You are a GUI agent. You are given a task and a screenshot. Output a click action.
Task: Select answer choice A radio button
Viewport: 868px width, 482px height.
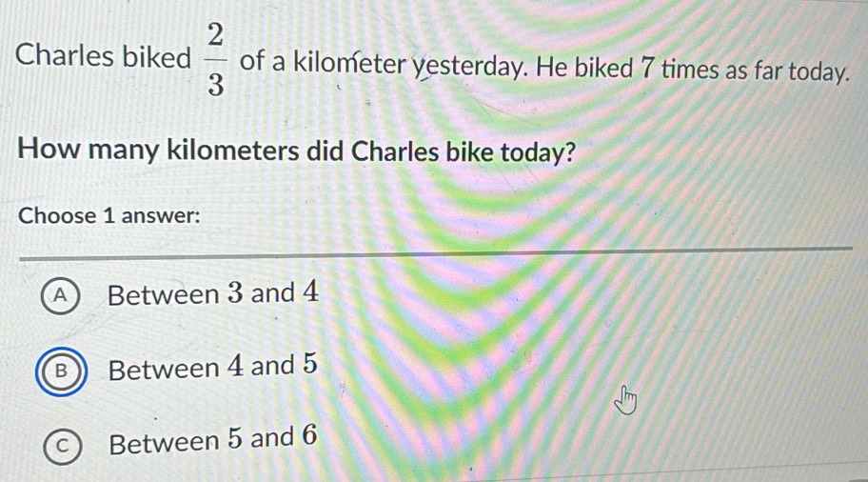(60, 296)
